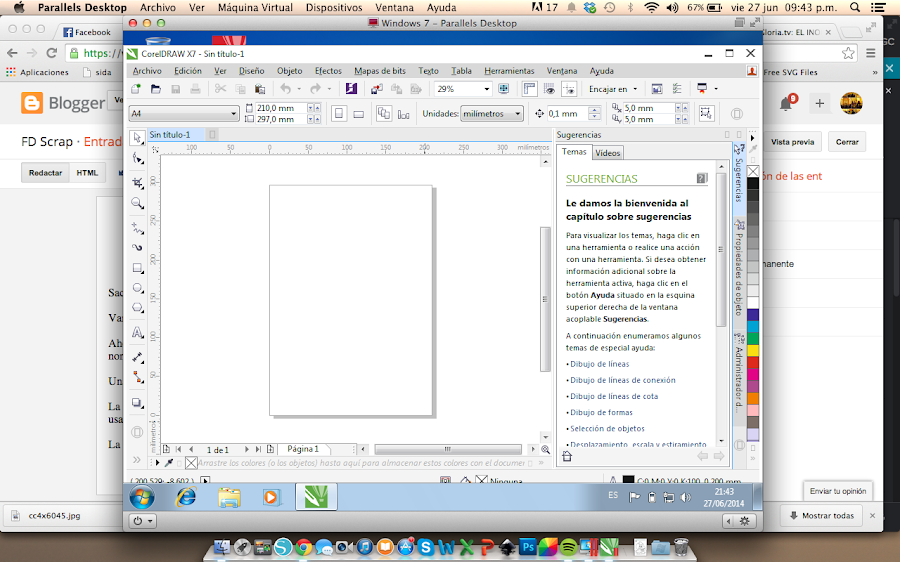Open the A4 page size dropdown
Screen dimensions: 900x562
click(x=234, y=114)
